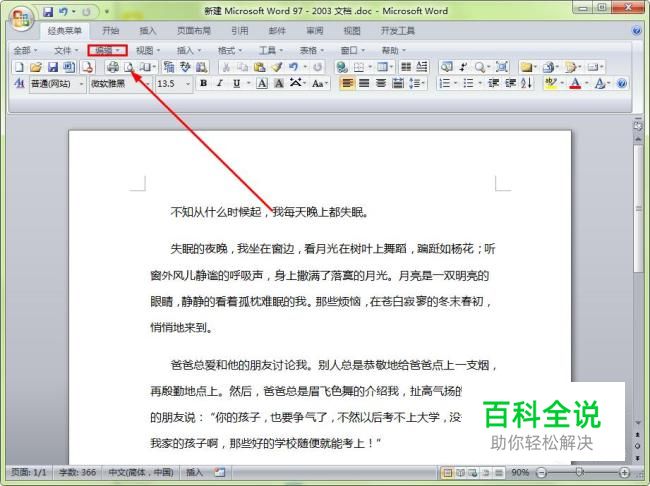Image resolution: width=650 pixels, height=486 pixels.
Task: Switch to Full Screen Reading view in status bar
Action: pyautogui.click(x=461, y=473)
